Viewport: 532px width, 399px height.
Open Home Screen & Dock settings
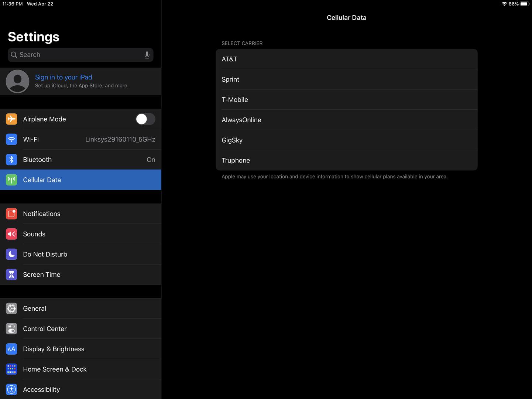80,369
